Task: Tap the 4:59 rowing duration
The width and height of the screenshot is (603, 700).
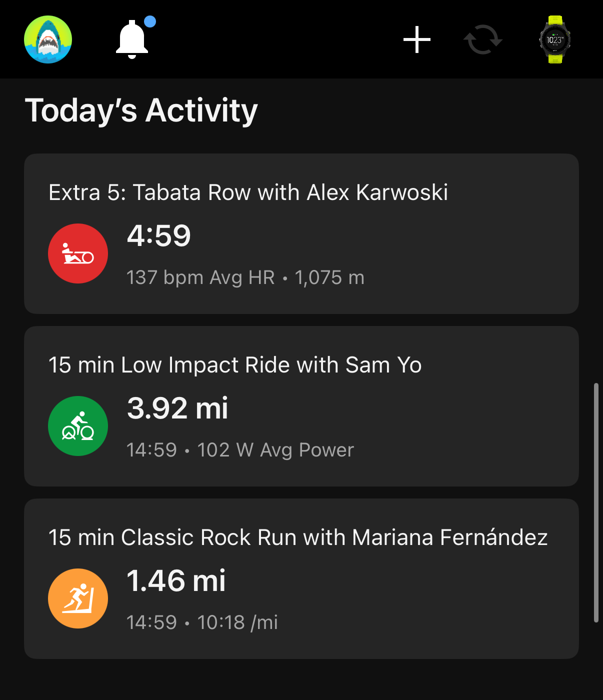Action: click(x=159, y=235)
